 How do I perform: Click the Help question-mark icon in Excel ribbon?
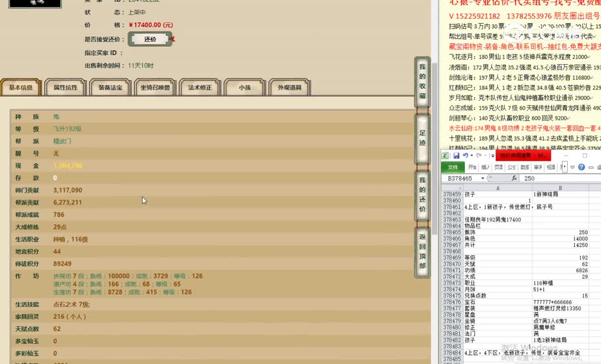click(x=582, y=167)
